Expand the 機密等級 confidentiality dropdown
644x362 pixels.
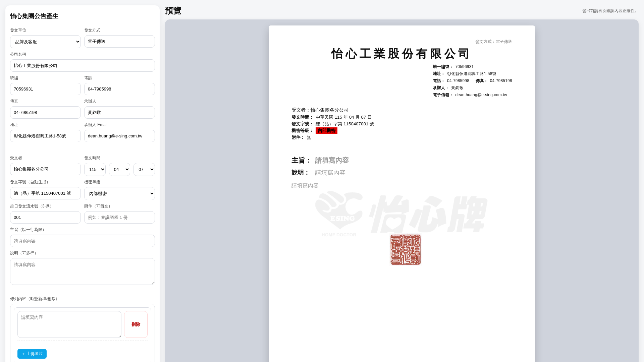click(119, 194)
